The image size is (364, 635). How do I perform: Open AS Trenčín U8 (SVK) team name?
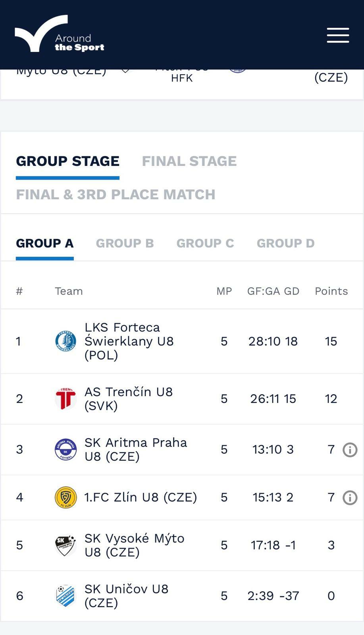[x=128, y=398]
